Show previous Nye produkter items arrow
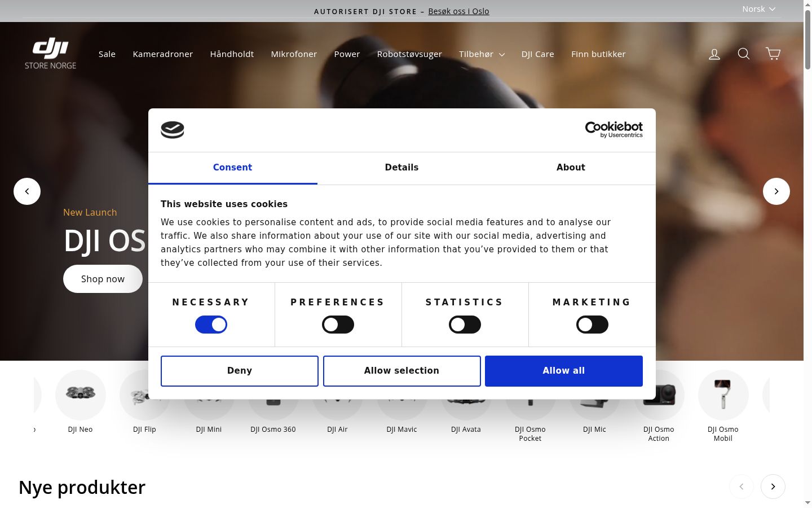Image resolution: width=812 pixels, height=508 pixels. point(742,487)
